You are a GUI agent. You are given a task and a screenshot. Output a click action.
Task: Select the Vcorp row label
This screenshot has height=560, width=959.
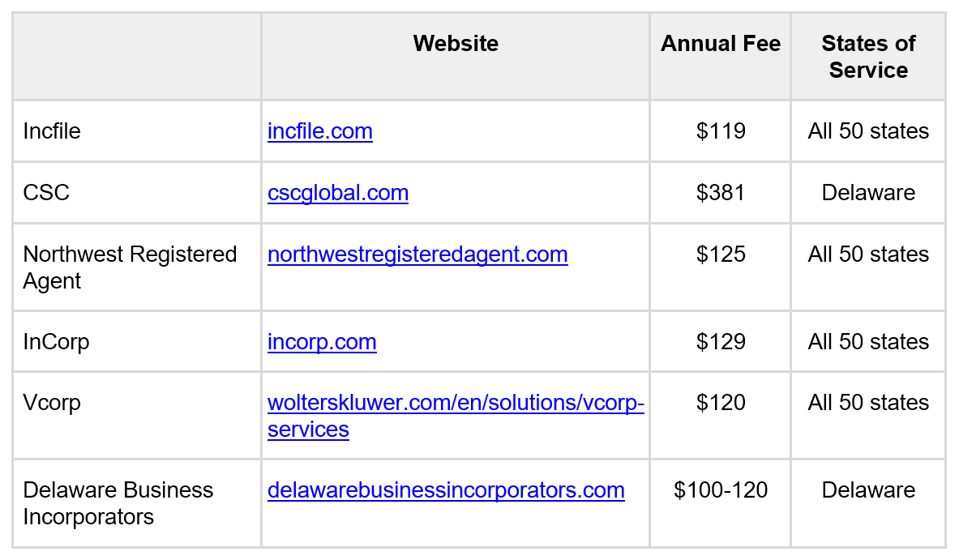pyautogui.click(x=52, y=404)
